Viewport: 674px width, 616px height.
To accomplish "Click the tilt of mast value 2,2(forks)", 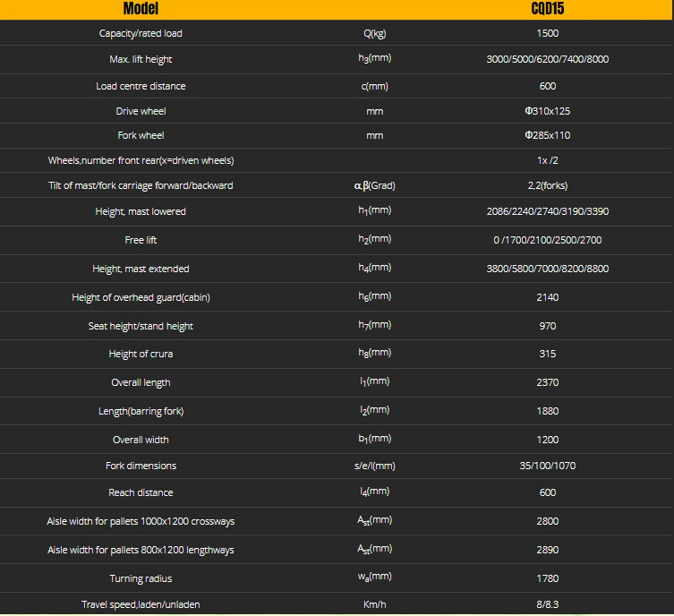I will click(548, 185).
